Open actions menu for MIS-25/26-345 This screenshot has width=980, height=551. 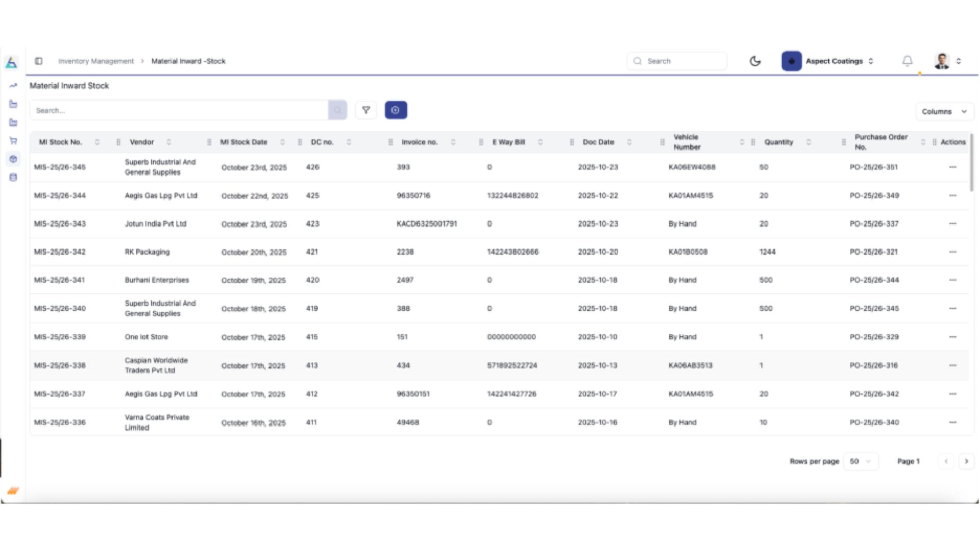coord(952,167)
